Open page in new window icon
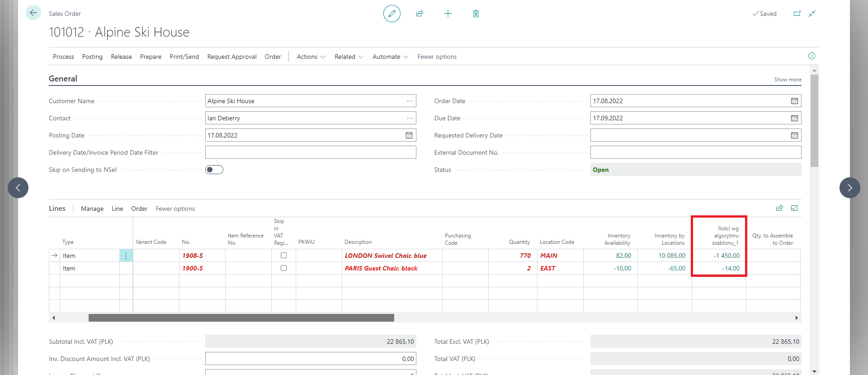The image size is (868, 375). [x=797, y=14]
